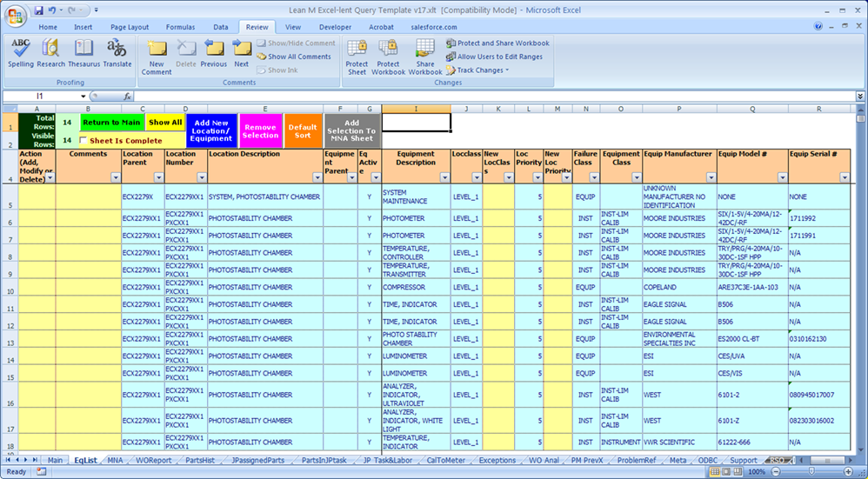Go to Previous comment
868x479 pixels.
click(x=214, y=54)
